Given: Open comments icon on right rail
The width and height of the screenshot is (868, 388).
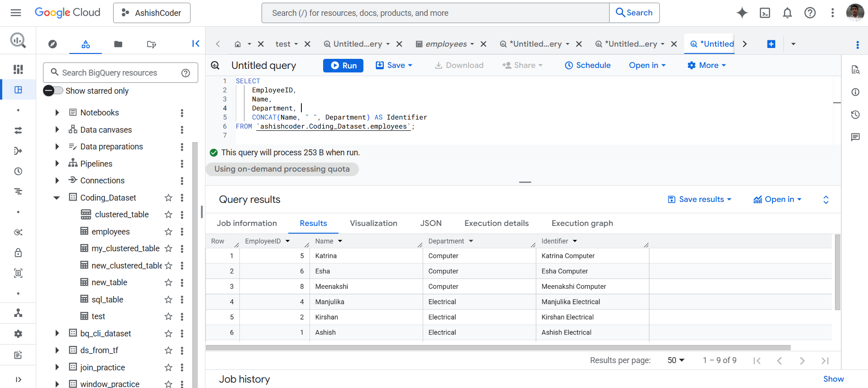Looking at the screenshot, I should click(855, 137).
